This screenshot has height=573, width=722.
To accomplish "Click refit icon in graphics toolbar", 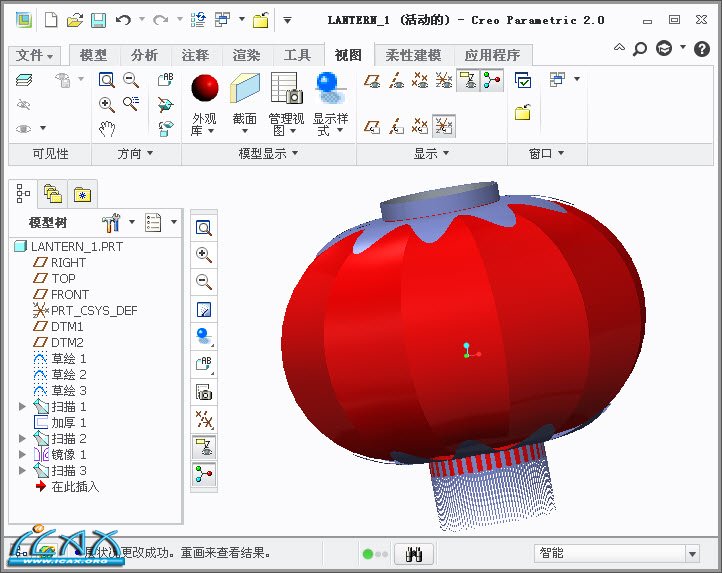I will point(204,229).
